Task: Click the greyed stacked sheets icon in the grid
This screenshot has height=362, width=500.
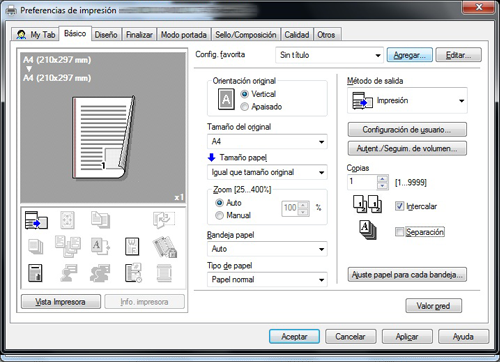Action: tap(36, 247)
